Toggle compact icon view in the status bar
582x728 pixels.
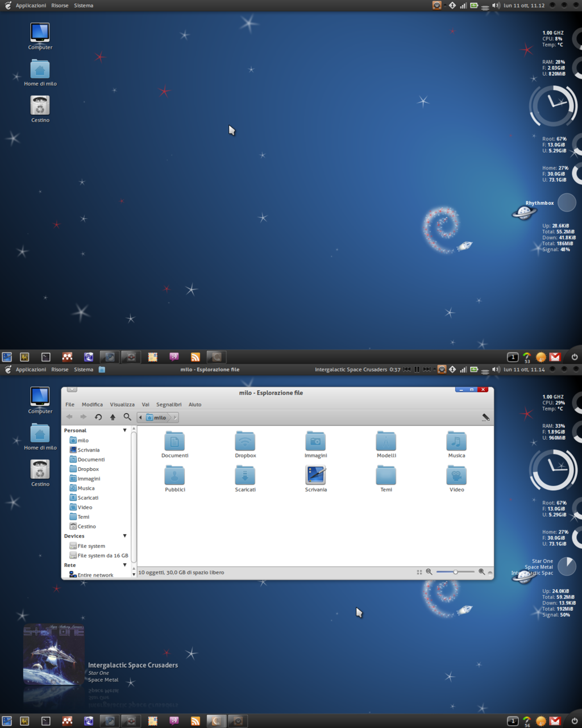(419, 572)
